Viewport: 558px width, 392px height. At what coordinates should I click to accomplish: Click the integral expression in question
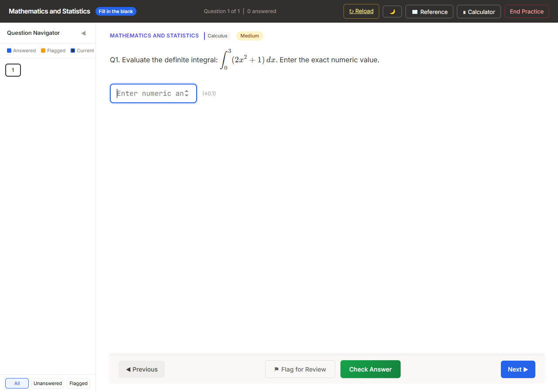tap(248, 59)
